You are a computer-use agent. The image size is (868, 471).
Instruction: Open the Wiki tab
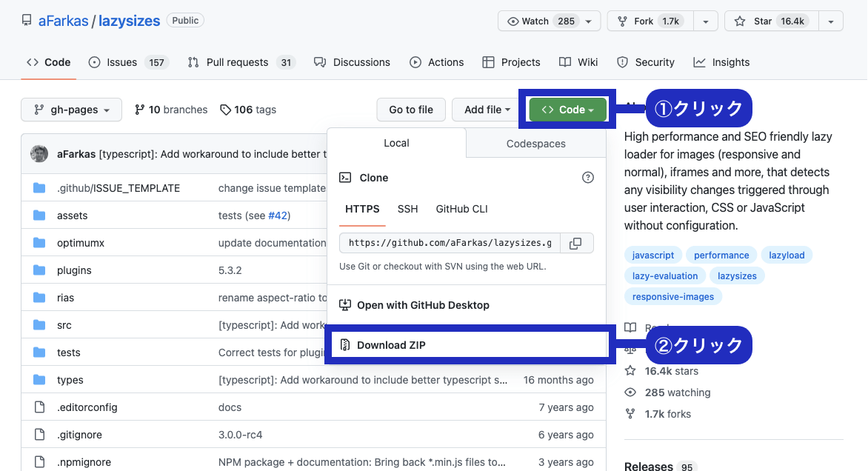point(578,62)
